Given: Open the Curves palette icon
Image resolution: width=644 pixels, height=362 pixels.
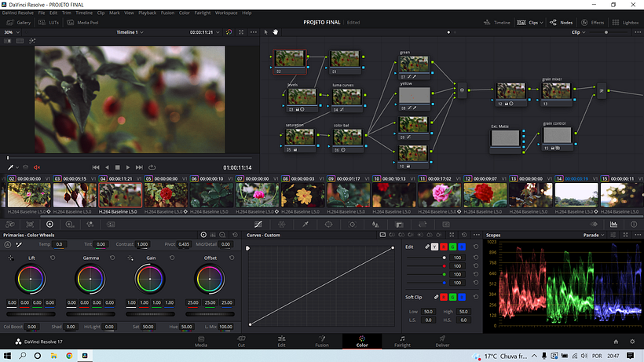Looking at the screenshot, I should pos(258,225).
